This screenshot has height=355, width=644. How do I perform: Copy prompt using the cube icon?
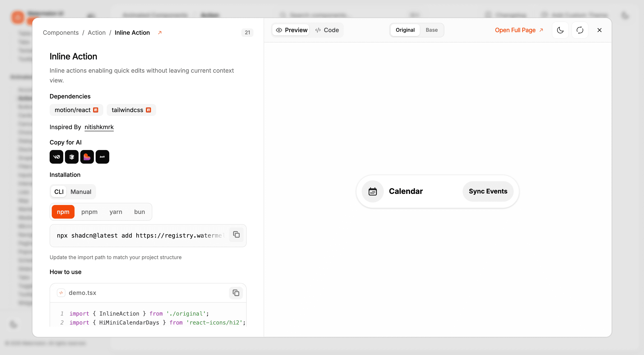pyautogui.click(x=72, y=157)
